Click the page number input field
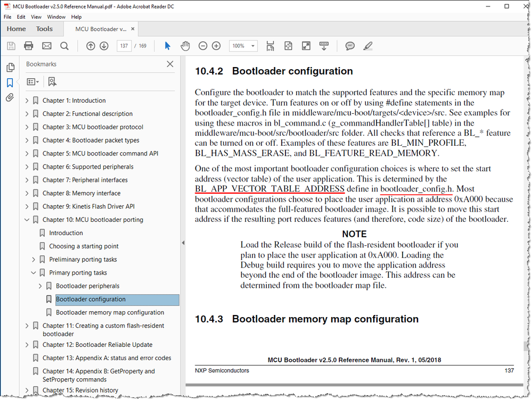532x399 pixels. (124, 46)
